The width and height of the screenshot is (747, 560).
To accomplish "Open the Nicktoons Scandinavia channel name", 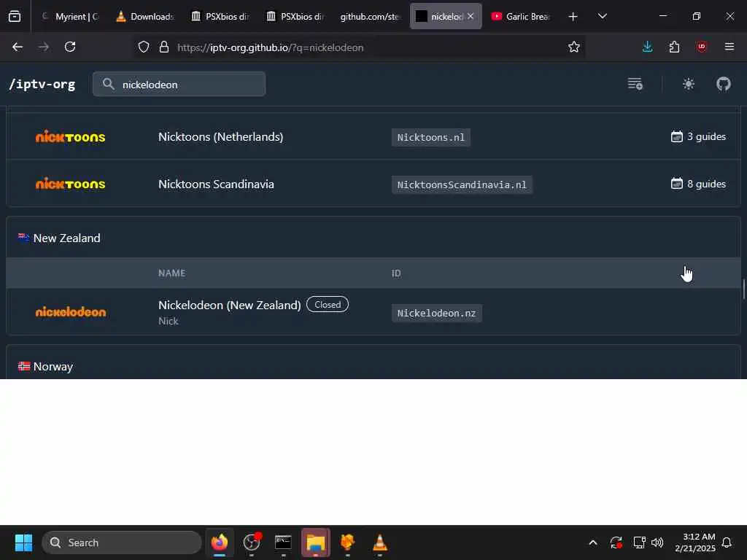I will click(216, 184).
